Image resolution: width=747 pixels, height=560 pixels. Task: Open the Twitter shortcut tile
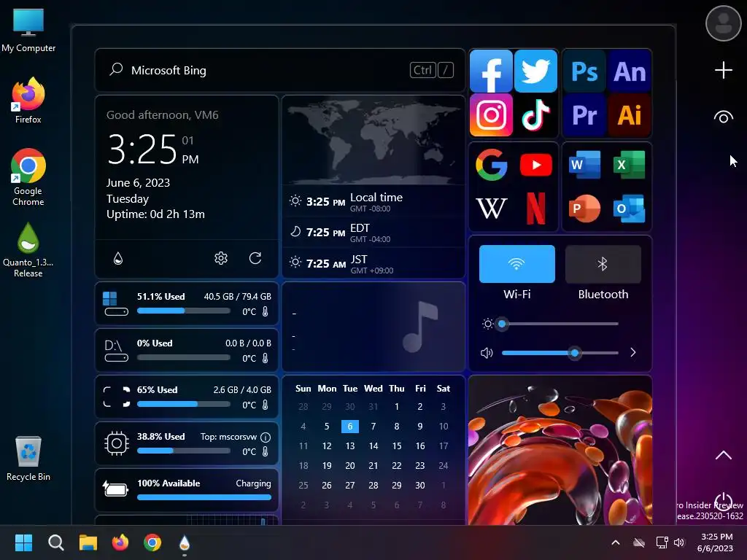536,71
